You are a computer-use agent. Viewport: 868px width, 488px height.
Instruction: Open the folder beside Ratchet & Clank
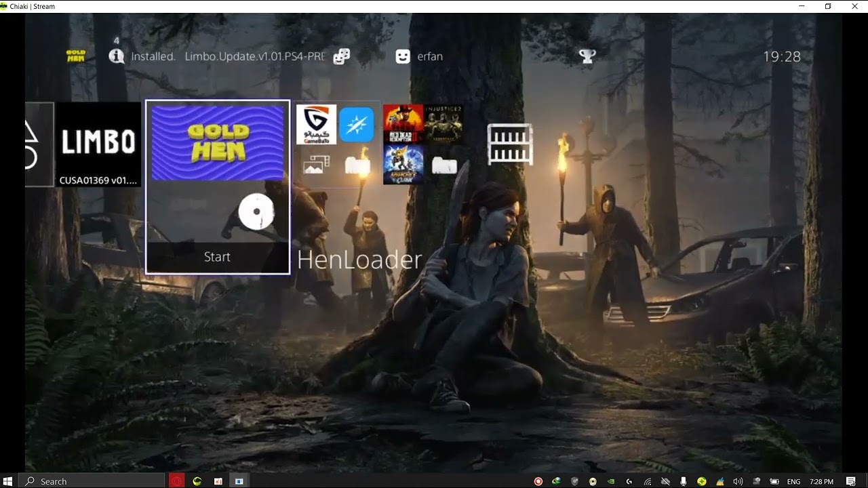pyautogui.click(x=444, y=165)
